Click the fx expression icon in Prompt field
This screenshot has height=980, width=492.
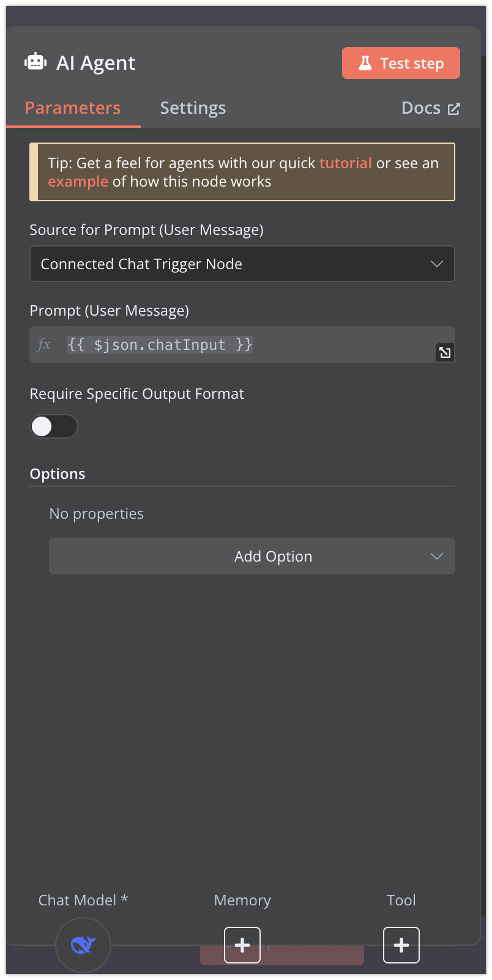[43, 344]
